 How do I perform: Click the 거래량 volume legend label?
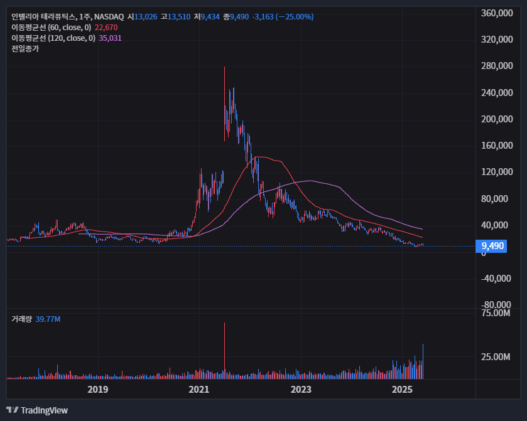[22, 319]
